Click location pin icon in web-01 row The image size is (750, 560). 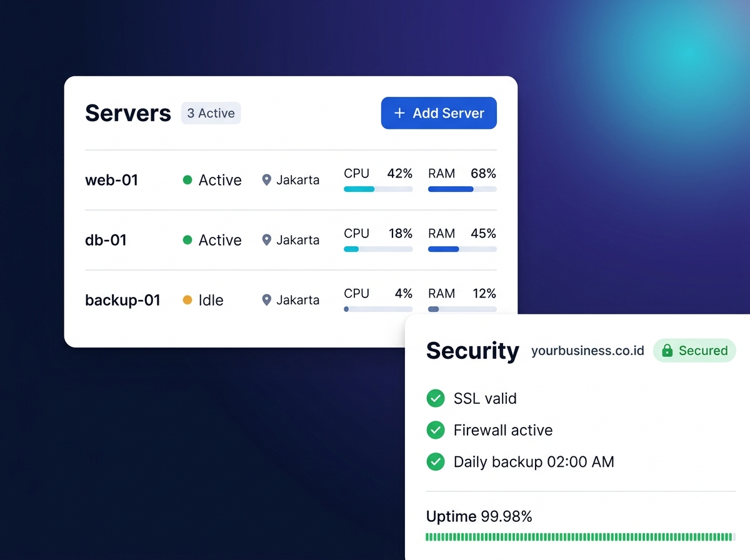coord(266,180)
